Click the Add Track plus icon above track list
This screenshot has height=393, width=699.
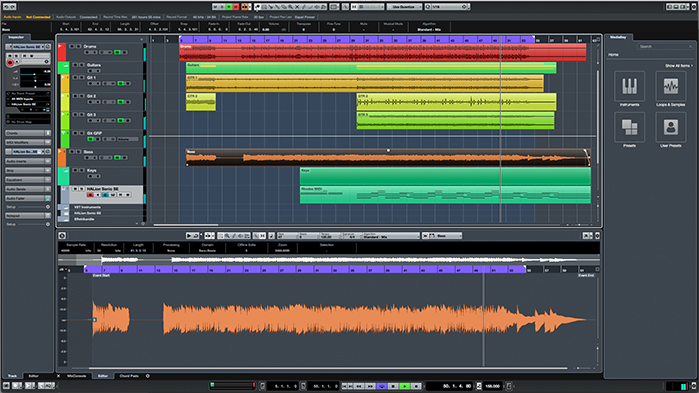[x=142, y=39]
